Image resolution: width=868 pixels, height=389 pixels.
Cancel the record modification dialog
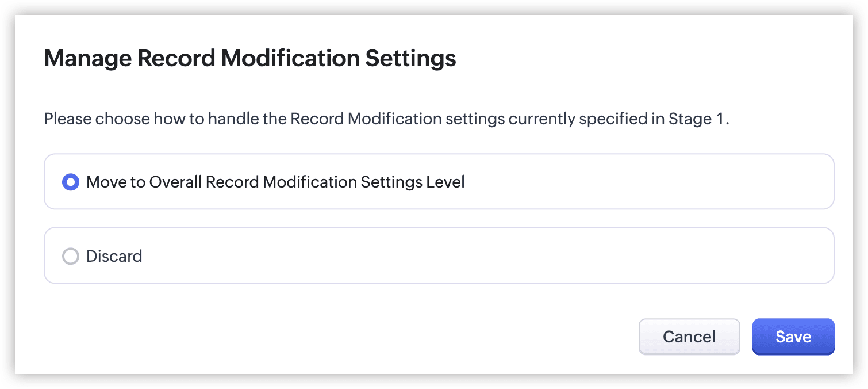click(x=689, y=337)
